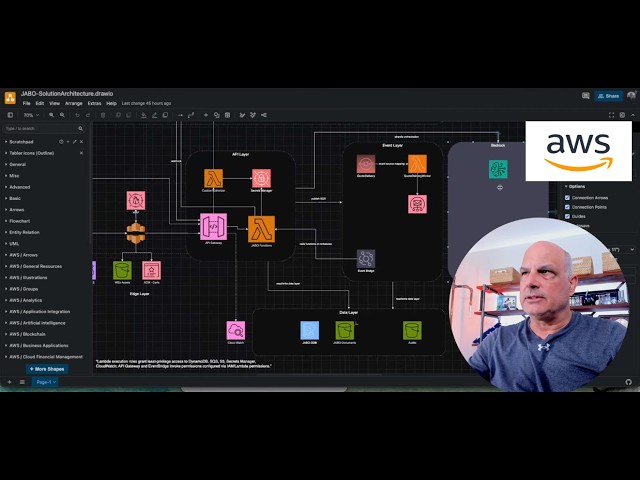Collapse the Options section in format panel
640x480 pixels.
(576, 187)
